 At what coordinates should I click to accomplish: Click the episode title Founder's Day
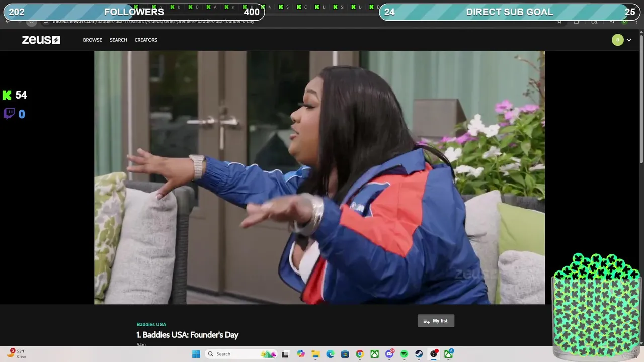pos(187,335)
